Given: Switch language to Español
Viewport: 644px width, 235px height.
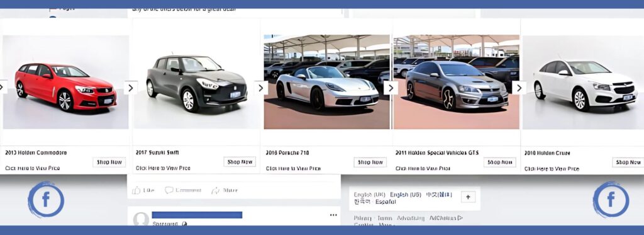Looking at the screenshot, I should point(386,202).
